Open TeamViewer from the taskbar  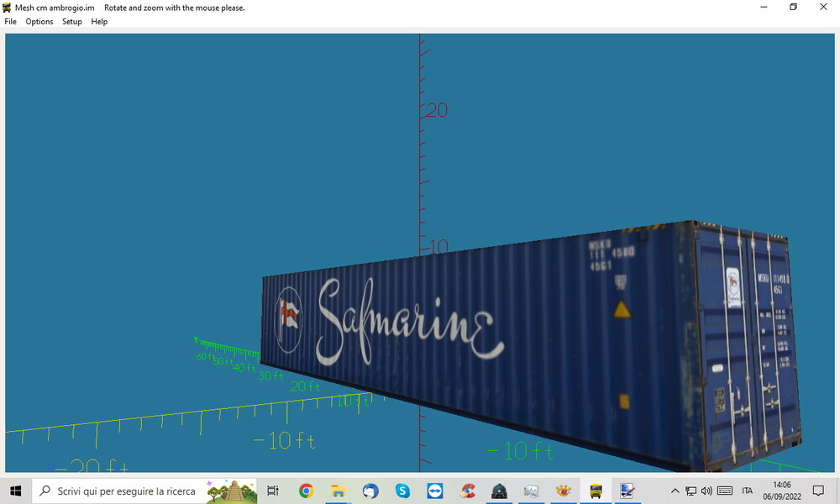[x=434, y=491]
